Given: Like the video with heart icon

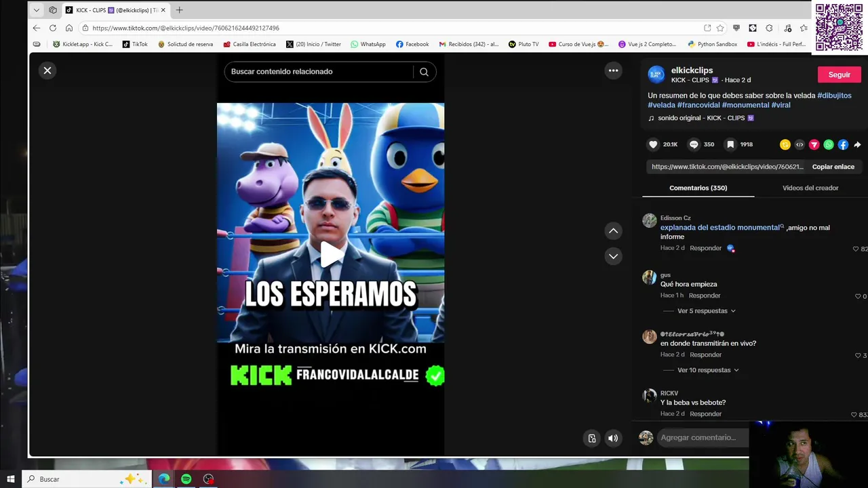Looking at the screenshot, I should tap(653, 144).
